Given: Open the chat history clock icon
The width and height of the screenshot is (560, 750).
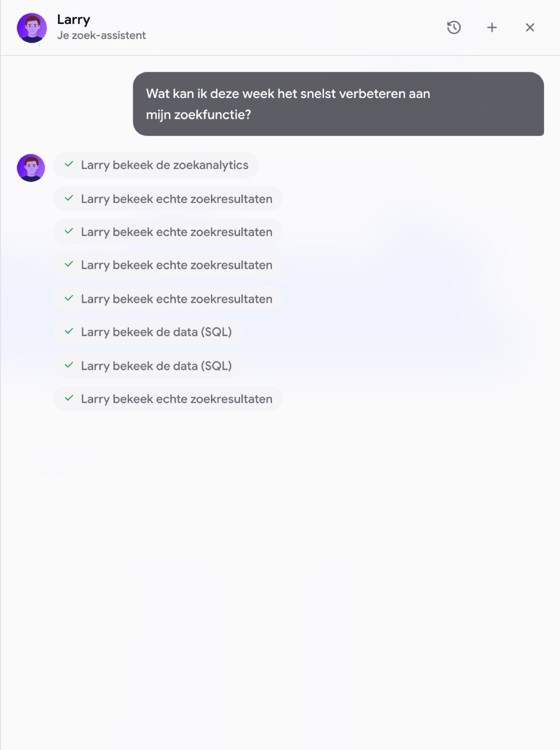Looking at the screenshot, I should pyautogui.click(x=454, y=27).
